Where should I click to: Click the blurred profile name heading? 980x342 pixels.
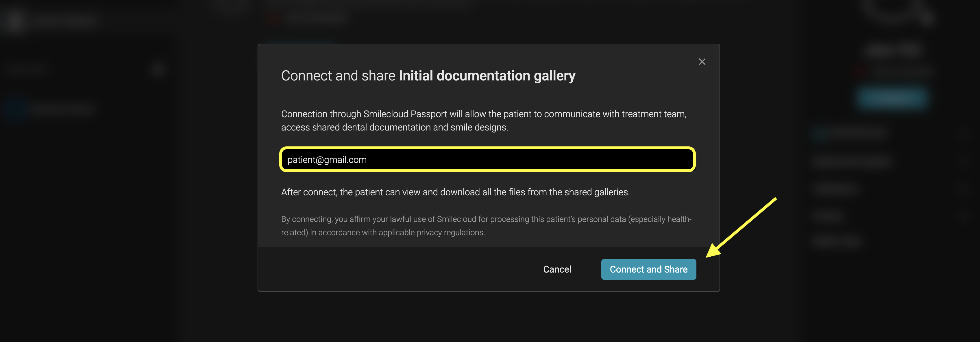[x=894, y=49]
